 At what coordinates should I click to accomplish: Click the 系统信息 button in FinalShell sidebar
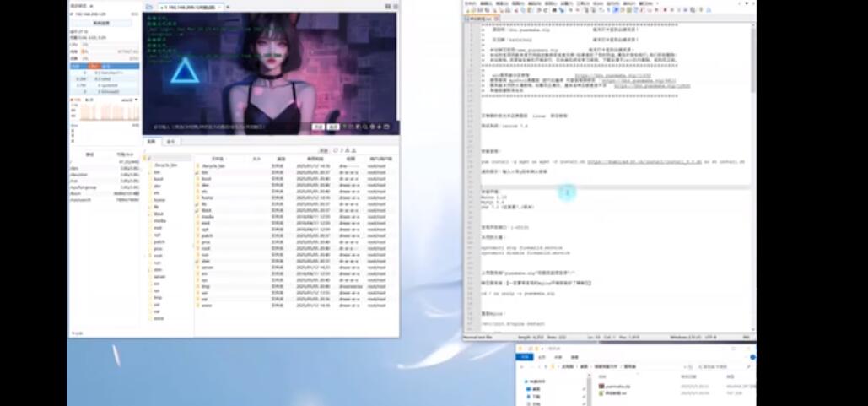(x=100, y=23)
